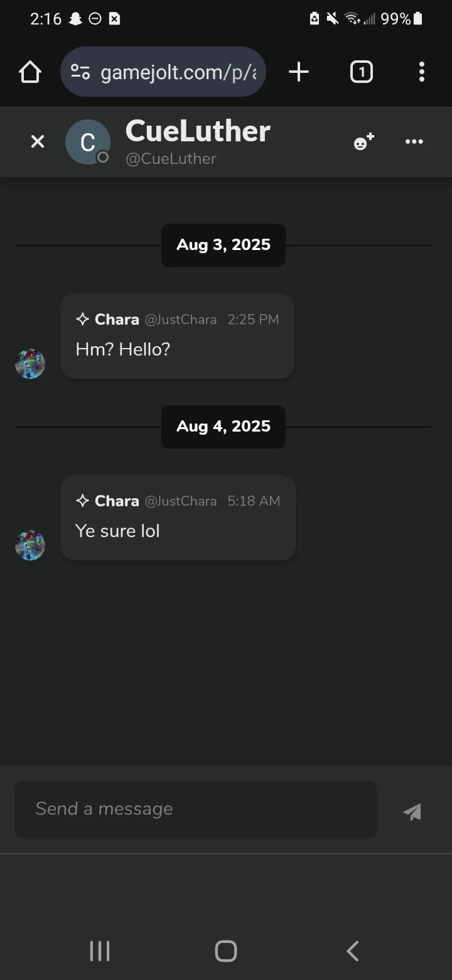The height and width of the screenshot is (980, 452).
Task: Open chat options three-dot menu
Action: pos(414,142)
